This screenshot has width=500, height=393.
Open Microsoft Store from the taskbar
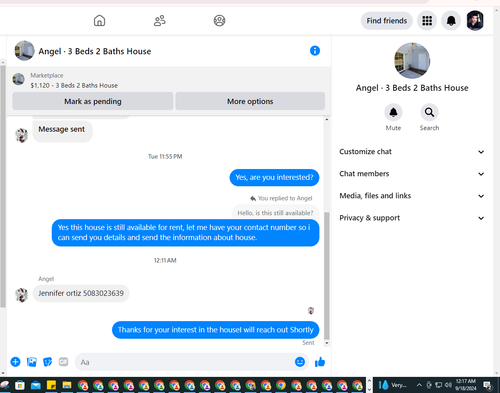[20, 385]
